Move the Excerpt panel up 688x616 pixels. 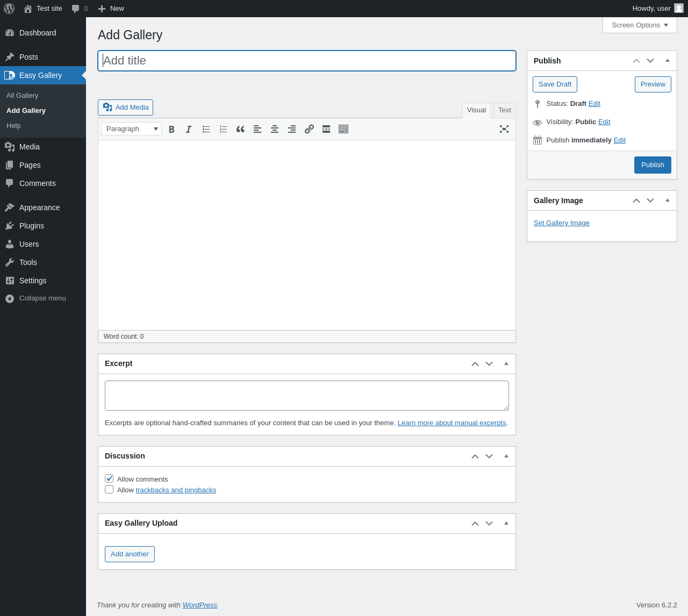click(x=475, y=364)
